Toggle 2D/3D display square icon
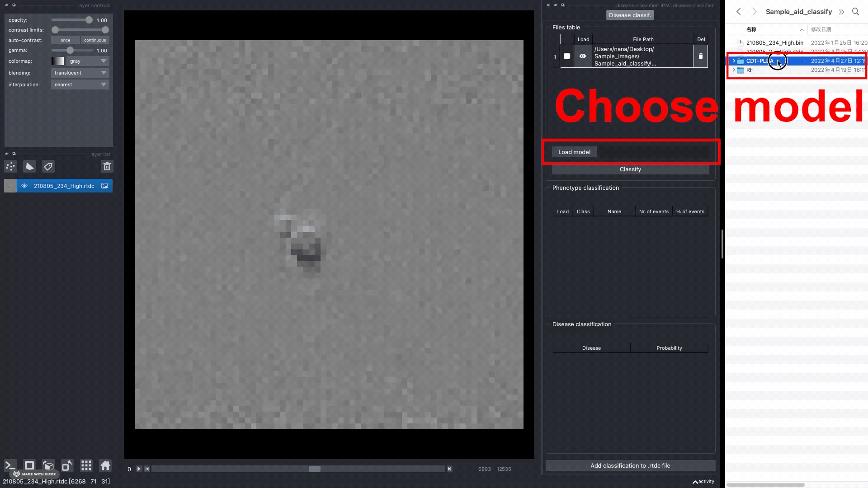 [x=29, y=465]
